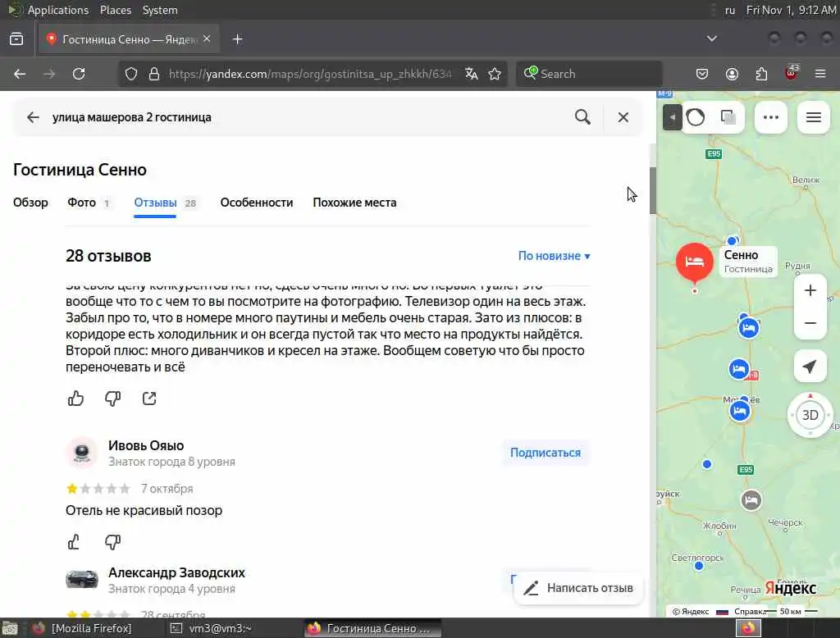Click the Александр Заводских car avatar
The image size is (840, 638).
click(81, 580)
